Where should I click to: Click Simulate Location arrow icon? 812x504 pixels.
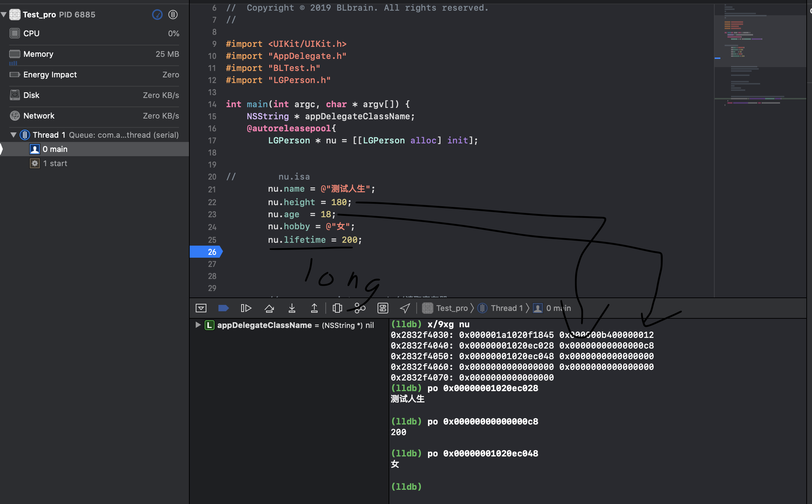click(x=405, y=308)
